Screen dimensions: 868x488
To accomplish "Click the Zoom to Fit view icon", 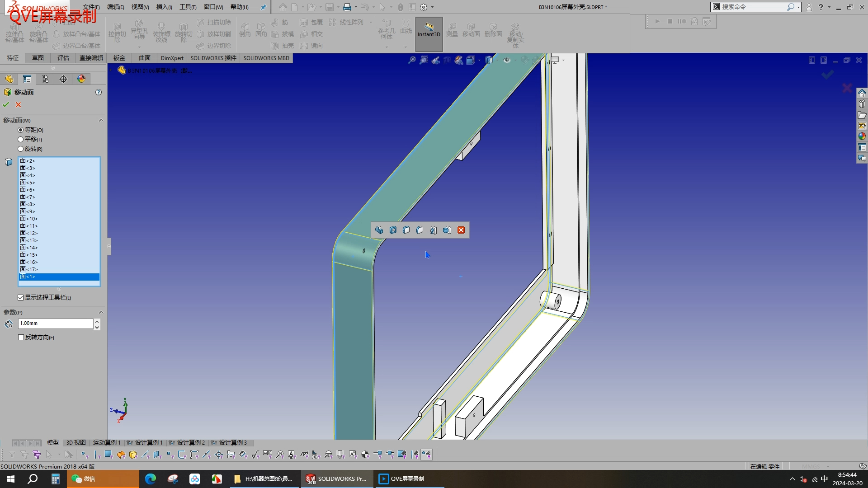I will click(412, 60).
